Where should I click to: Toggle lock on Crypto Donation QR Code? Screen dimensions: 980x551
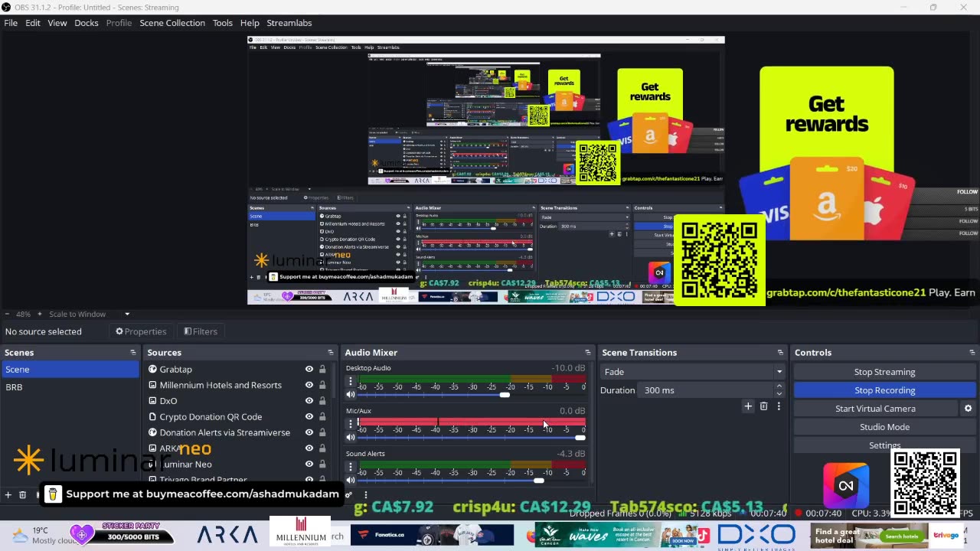[x=322, y=416]
